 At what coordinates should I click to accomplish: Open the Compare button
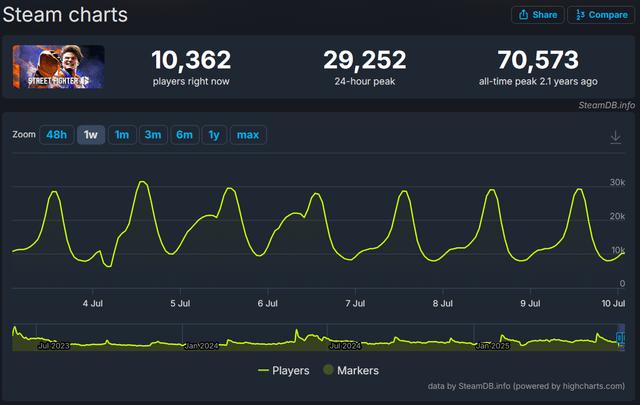601,15
